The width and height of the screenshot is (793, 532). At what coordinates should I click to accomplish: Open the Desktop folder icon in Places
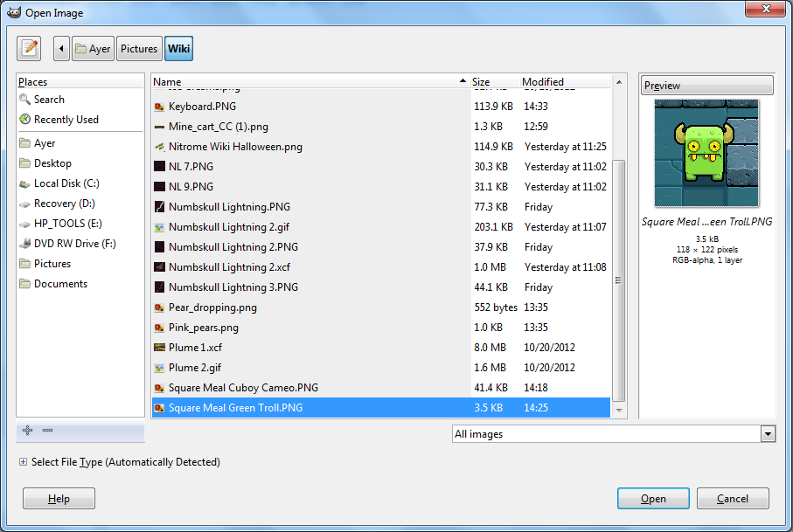24,163
